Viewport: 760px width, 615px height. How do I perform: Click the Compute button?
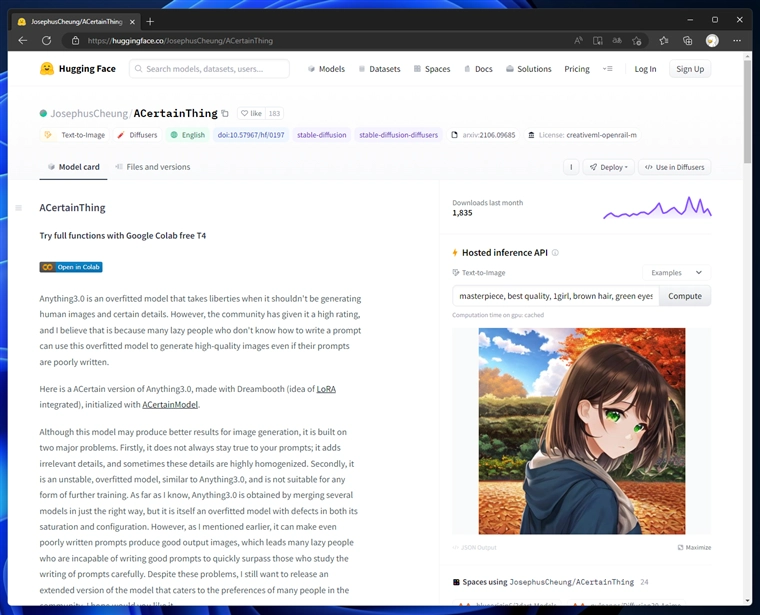(684, 296)
